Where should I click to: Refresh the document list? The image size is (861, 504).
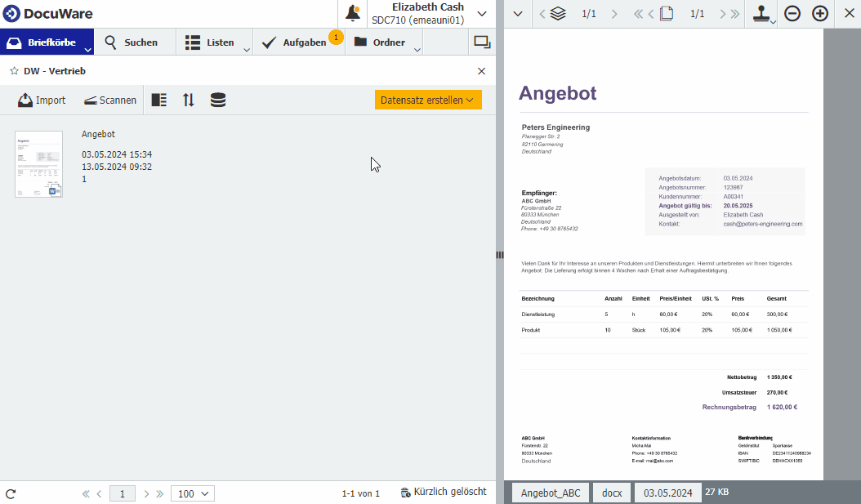point(11,493)
